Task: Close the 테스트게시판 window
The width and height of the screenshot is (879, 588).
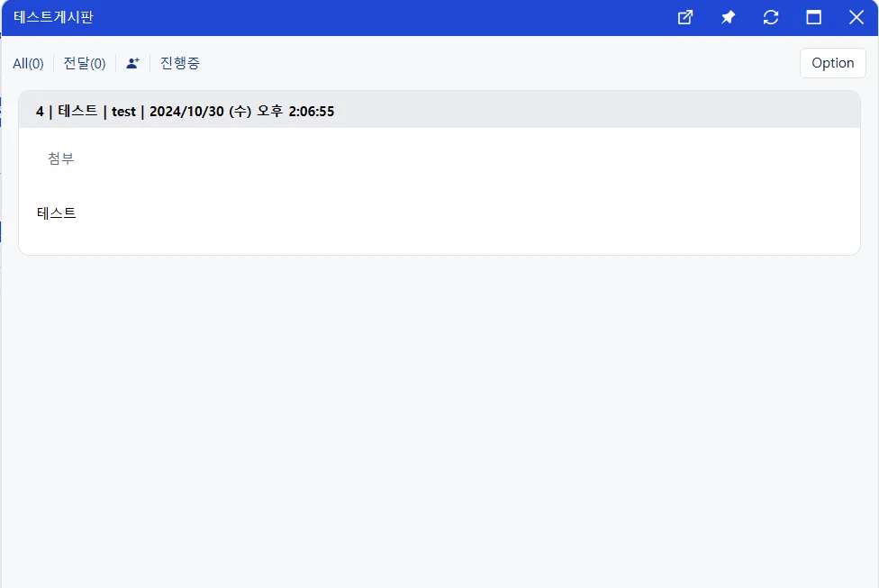Action: coord(856,17)
